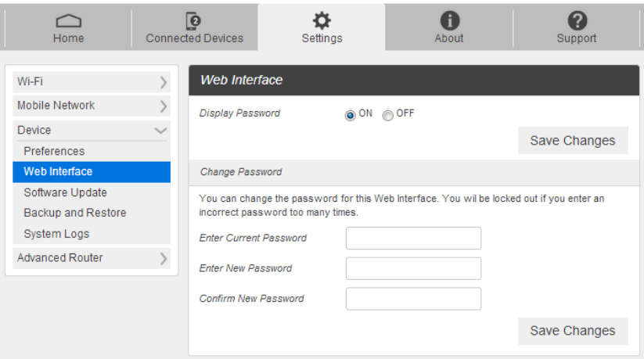Open Backup and Restore
Image resolution: width=644 pixels, height=359 pixels.
(x=74, y=213)
